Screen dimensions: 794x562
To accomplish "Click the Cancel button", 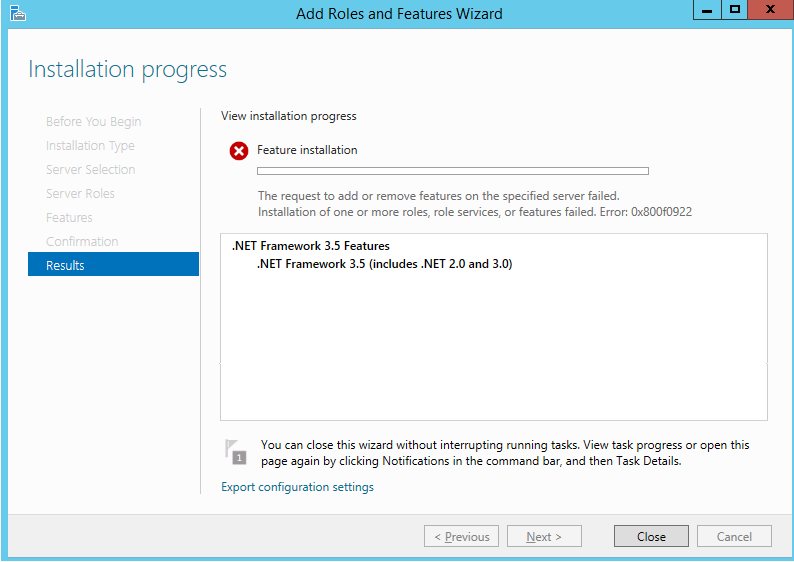I will click(x=734, y=536).
